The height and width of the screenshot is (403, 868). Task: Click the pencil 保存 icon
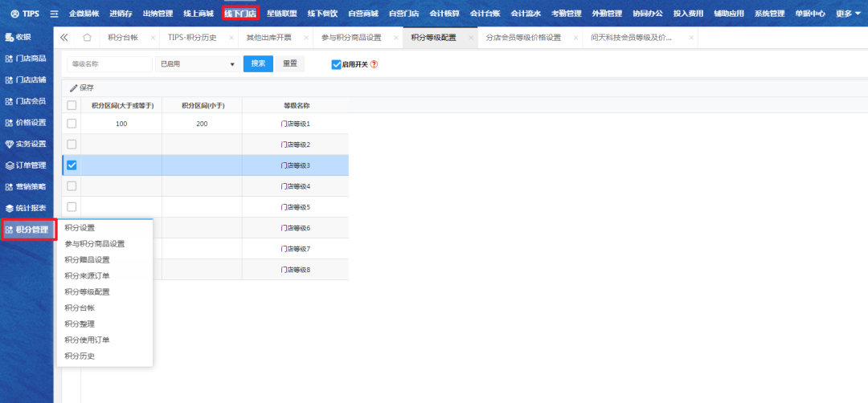click(x=74, y=88)
